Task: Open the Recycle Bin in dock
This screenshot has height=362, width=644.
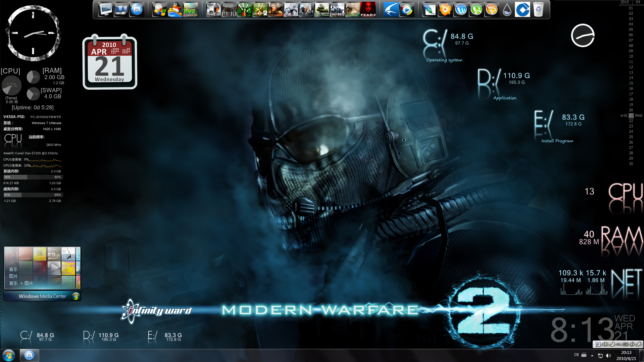Action: click(x=538, y=9)
